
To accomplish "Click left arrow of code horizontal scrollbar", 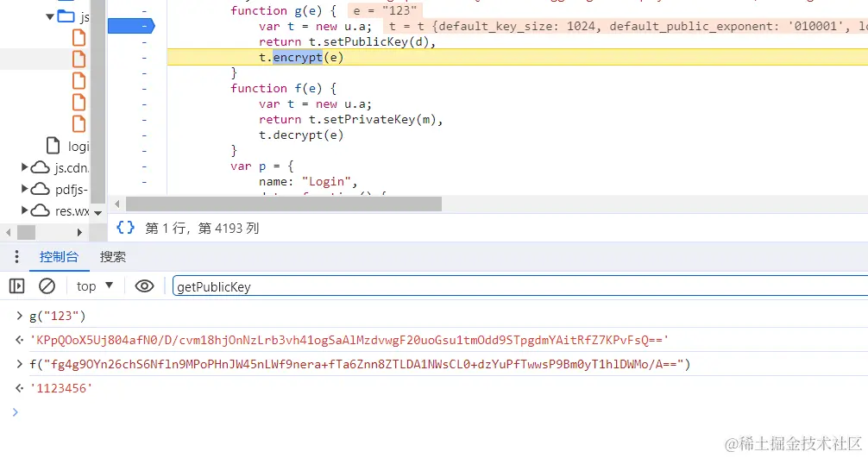I will (116, 204).
